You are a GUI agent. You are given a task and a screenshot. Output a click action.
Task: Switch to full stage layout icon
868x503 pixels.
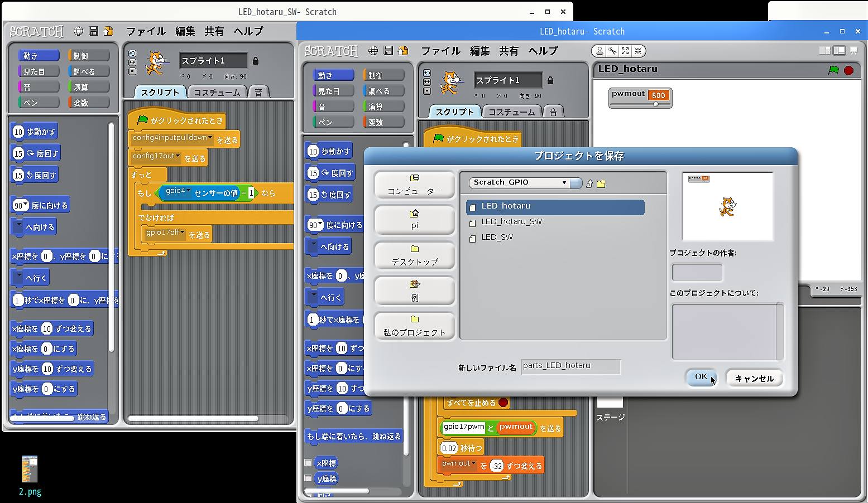tap(839, 50)
